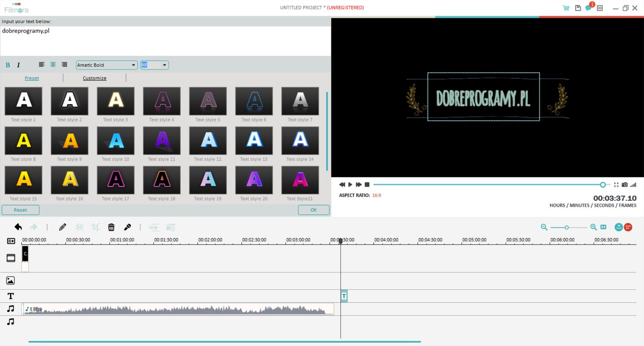Enter full screen preview mode

pyautogui.click(x=616, y=184)
